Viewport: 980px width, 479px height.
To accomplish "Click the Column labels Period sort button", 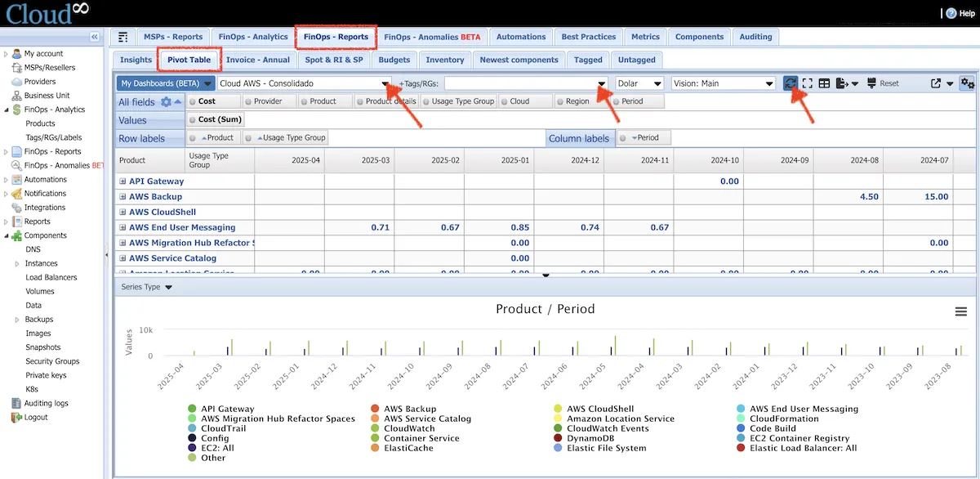I will coord(643,138).
